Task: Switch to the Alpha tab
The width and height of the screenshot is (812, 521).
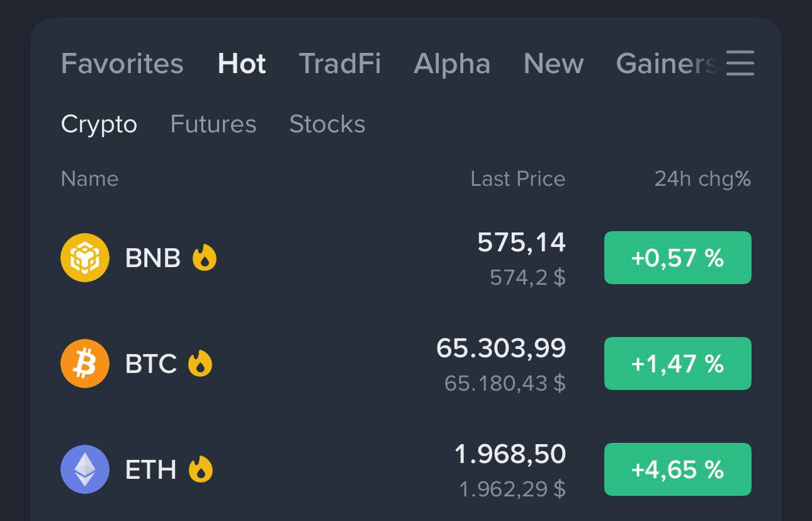Action: (452, 64)
